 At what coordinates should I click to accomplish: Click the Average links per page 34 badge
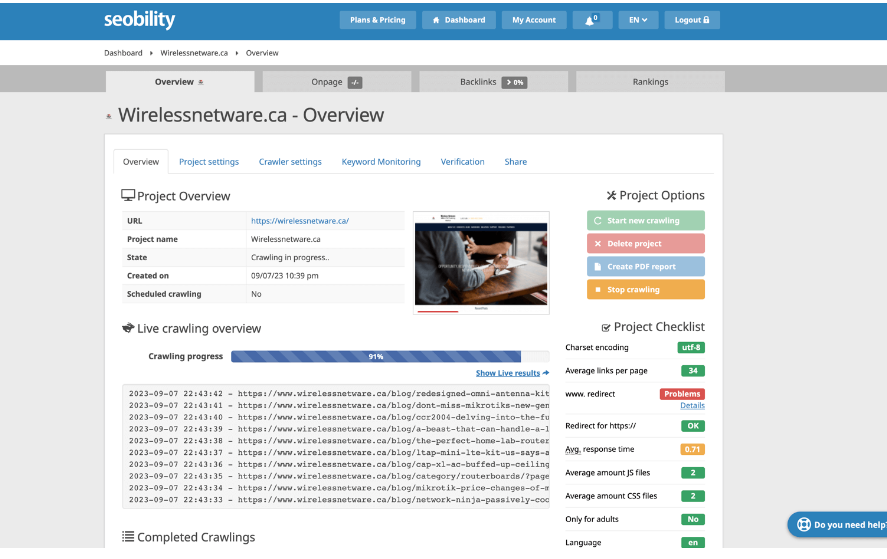pos(692,371)
